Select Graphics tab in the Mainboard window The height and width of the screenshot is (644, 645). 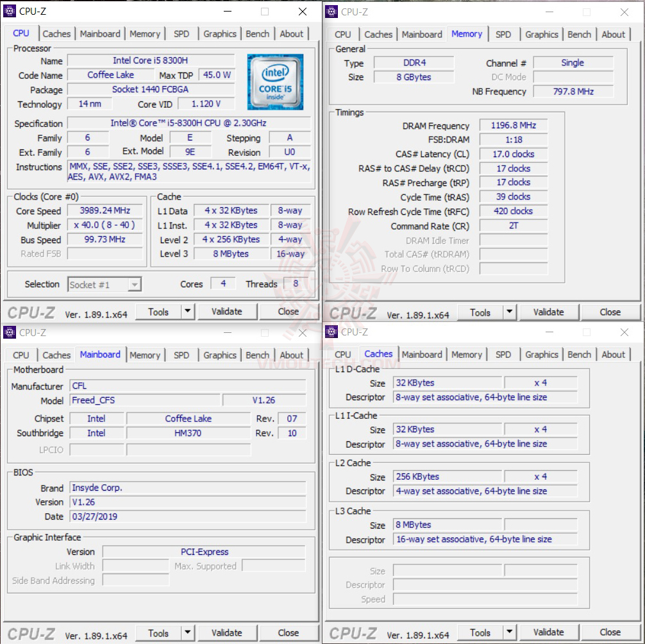(220, 355)
